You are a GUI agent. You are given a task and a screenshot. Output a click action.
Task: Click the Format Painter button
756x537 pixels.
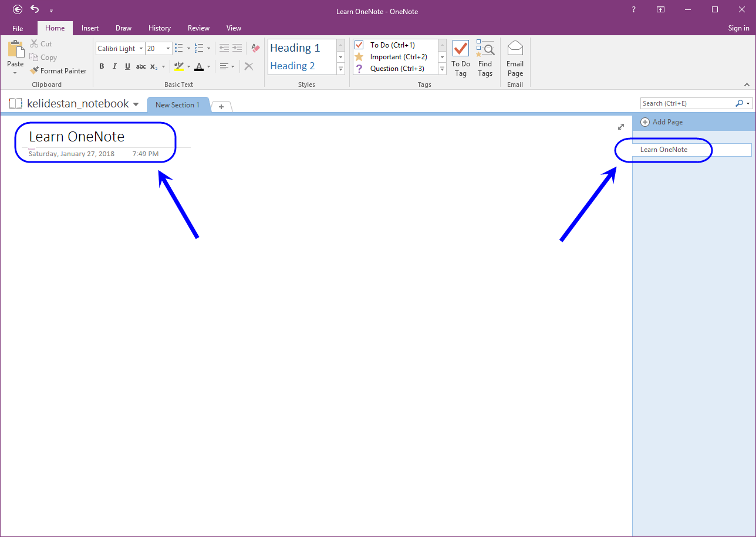(58, 71)
